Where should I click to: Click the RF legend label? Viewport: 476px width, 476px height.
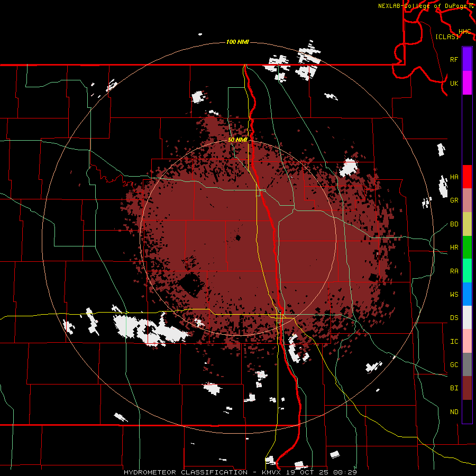point(454,59)
